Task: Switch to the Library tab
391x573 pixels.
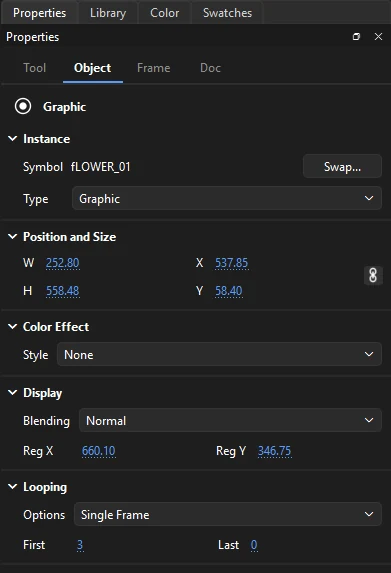Action: [108, 13]
